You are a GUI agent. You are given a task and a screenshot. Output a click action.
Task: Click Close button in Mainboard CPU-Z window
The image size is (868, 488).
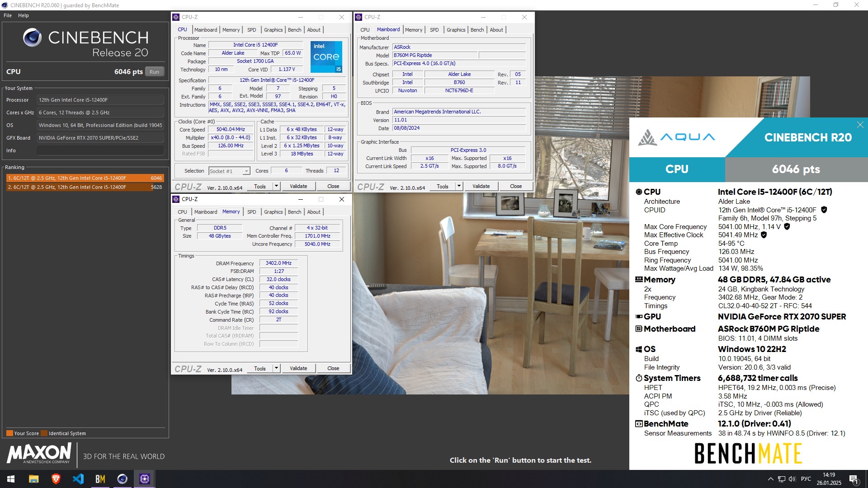[x=516, y=186]
